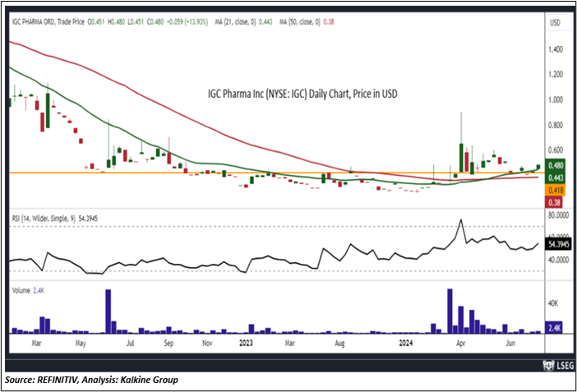Click the LSEG logo icon
This screenshot has width=577, height=392.
[x=548, y=366]
